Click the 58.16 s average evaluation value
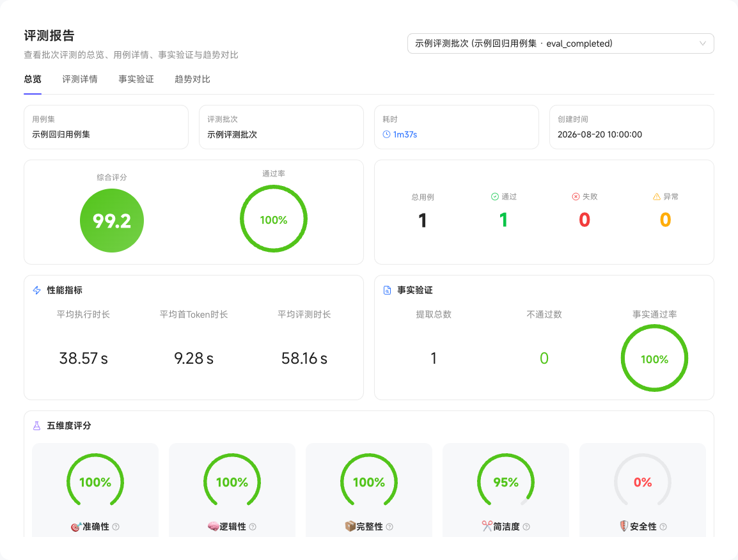Image resolution: width=738 pixels, height=560 pixels. click(x=304, y=359)
